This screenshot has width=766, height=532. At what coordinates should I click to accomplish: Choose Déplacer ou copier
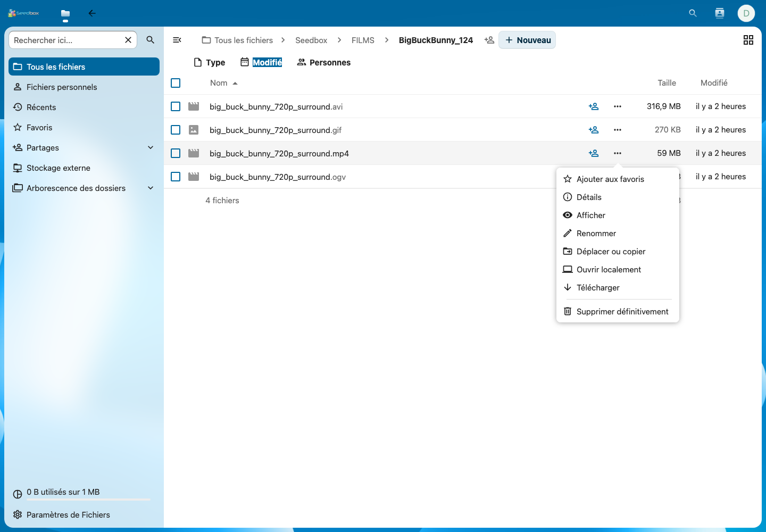click(x=618, y=252)
